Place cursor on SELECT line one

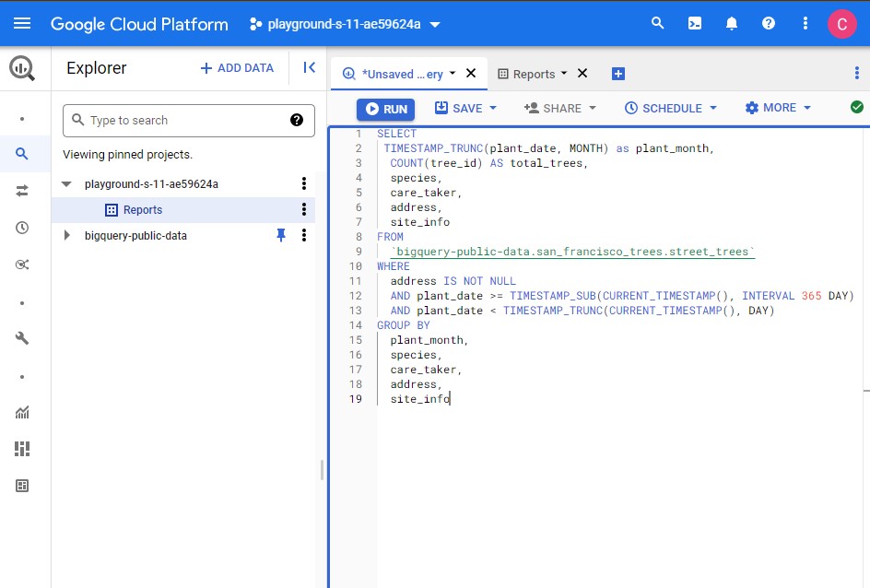tap(396, 134)
